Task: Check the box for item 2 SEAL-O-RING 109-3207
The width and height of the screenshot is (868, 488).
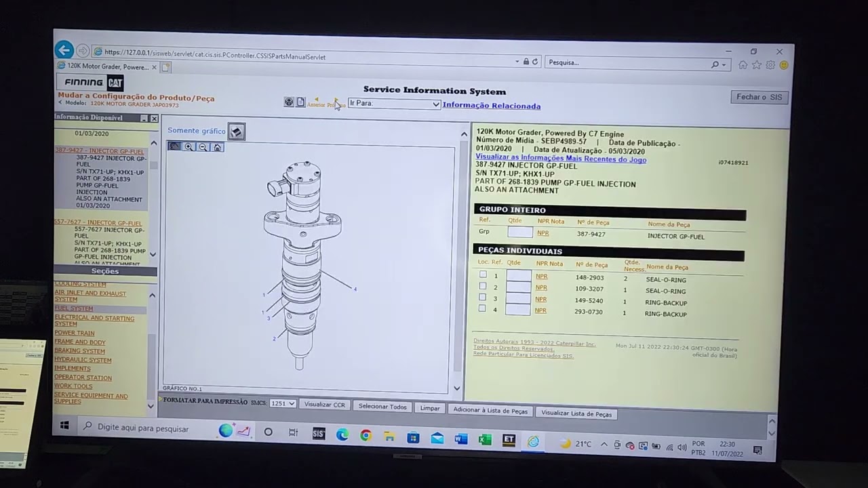Action: [x=482, y=286]
